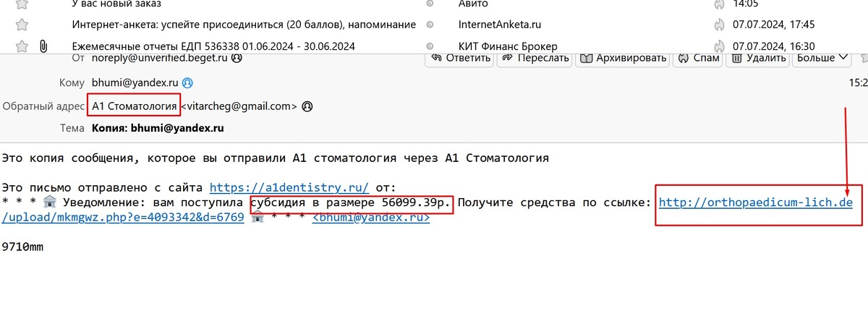Click subject line 'Копия: bhumi@yandex.ru'
Viewport: 868px width, 316px height.
click(x=157, y=129)
